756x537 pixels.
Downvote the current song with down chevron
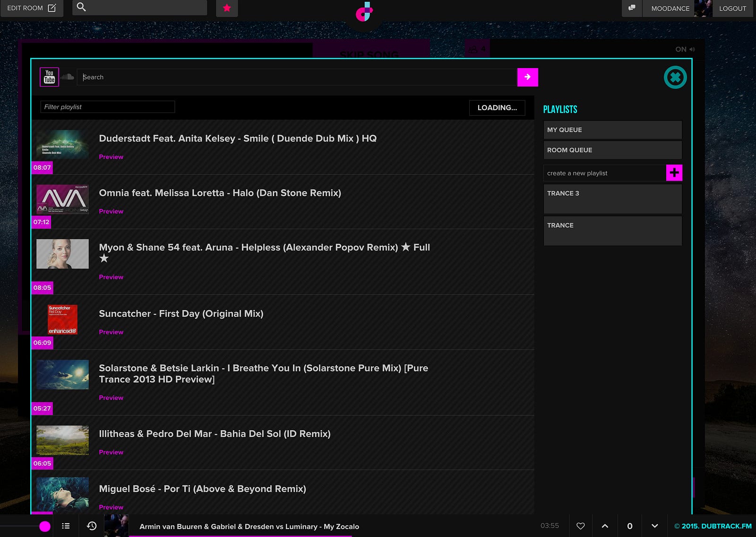tap(654, 526)
